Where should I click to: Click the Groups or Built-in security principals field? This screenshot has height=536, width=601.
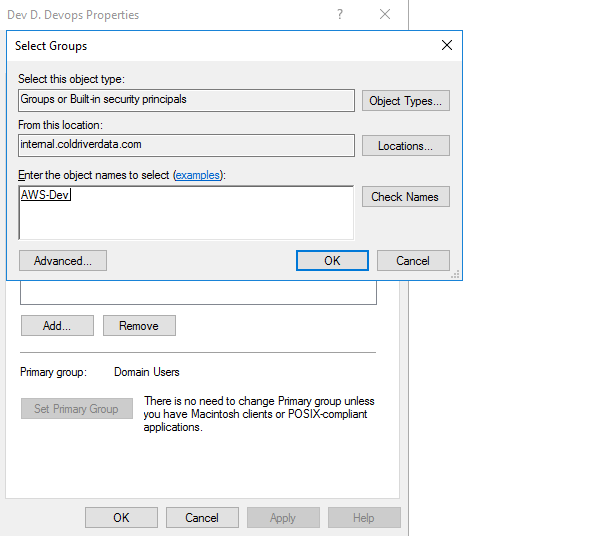tap(186, 100)
